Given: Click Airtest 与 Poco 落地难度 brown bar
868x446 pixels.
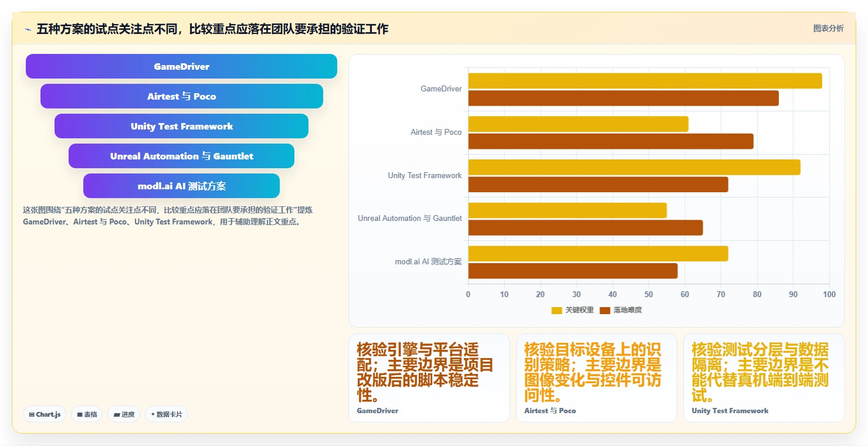Looking at the screenshot, I should point(611,141).
